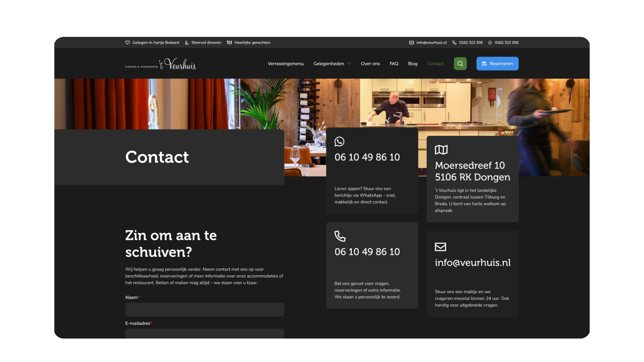Viewport: 644px width, 362px height.
Task: Select the Blog navigation item
Action: 413,64
